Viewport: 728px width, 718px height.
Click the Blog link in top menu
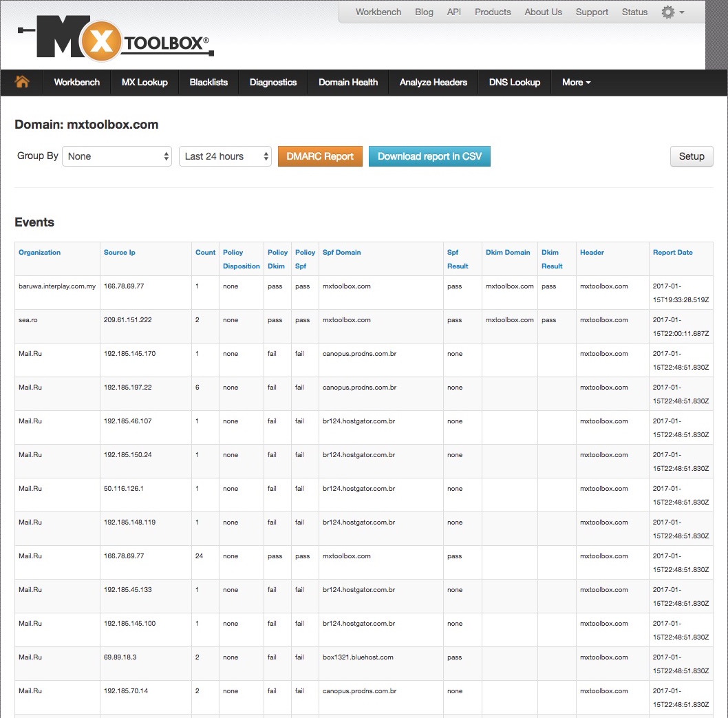point(424,12)
